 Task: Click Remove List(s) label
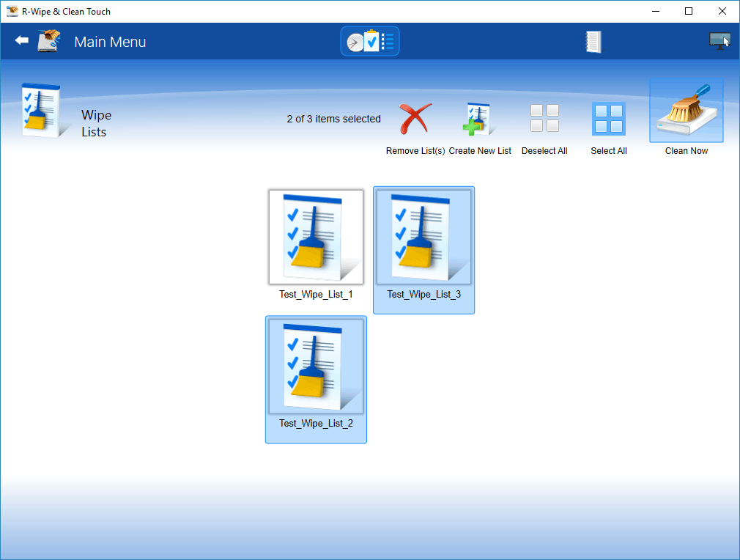[415, 150]
